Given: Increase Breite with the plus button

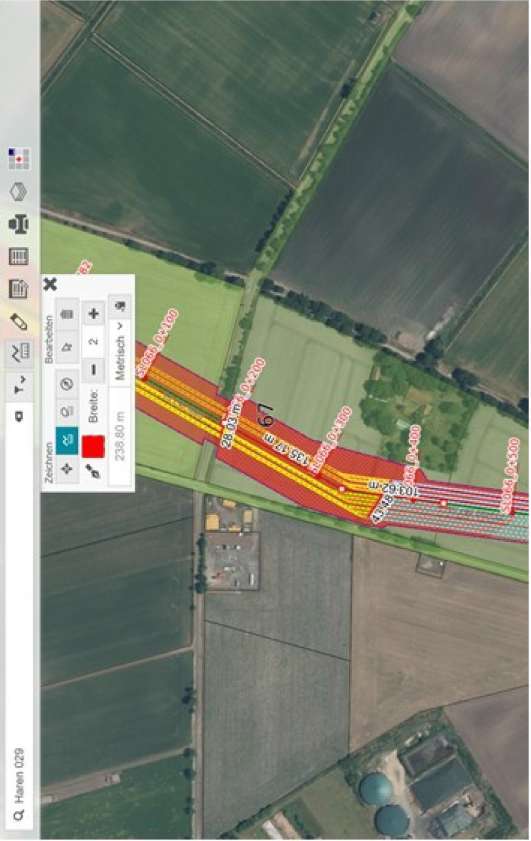Looking at the screenshot, I should coord(94,314).
